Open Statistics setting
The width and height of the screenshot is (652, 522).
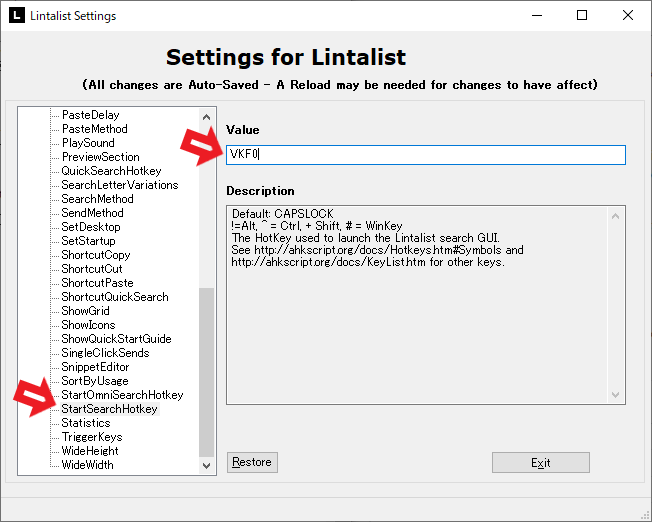click(86, 423)
